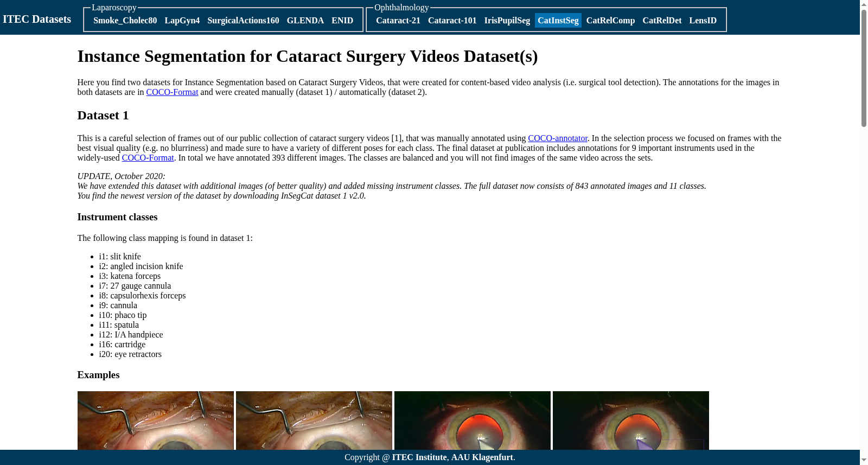Click the 'Examples' heading
Viewport: 868px width, 465px height.
(98, 375)
